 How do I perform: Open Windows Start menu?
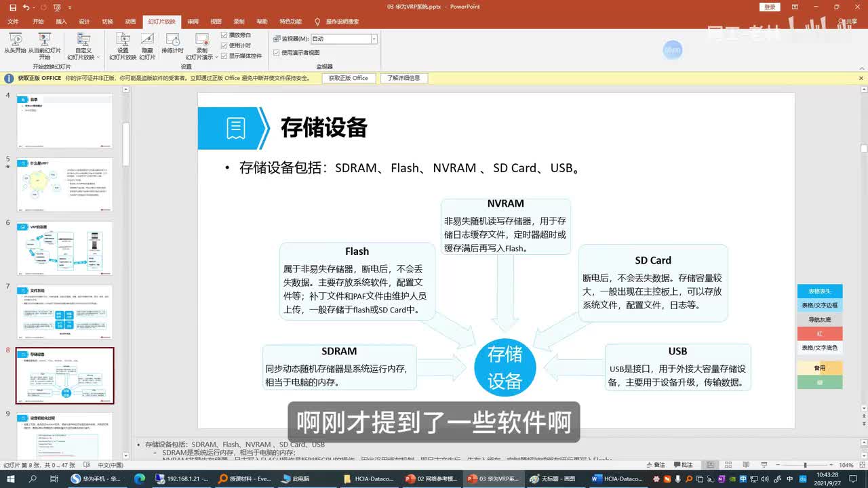[9, 479]
